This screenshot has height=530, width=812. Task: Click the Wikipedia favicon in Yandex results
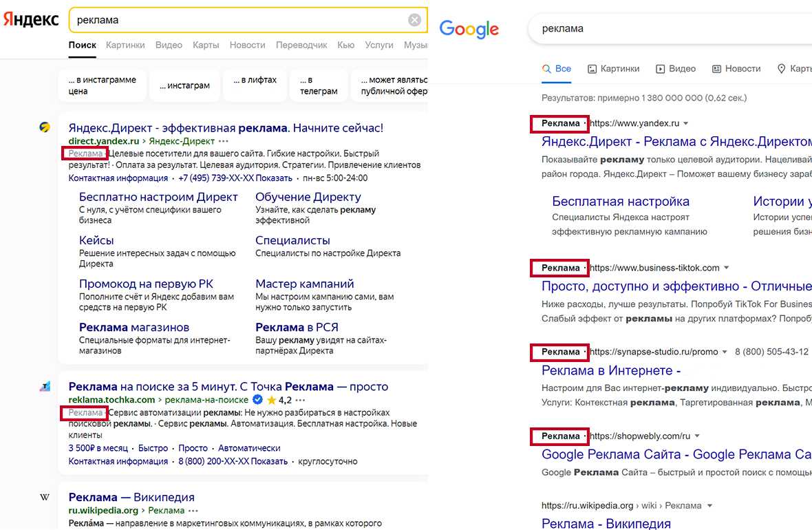pyautogui.click(x=45, y=497)
